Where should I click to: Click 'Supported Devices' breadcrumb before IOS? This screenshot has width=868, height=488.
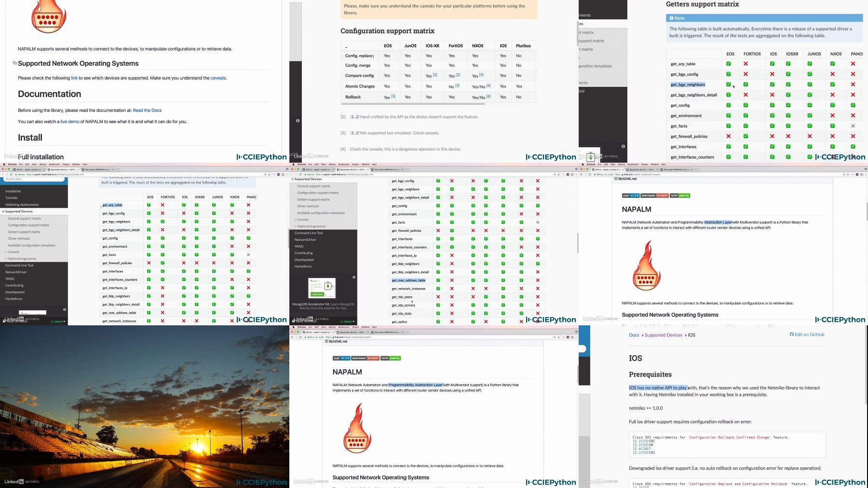pyautogui.click(x=664, y=335)
